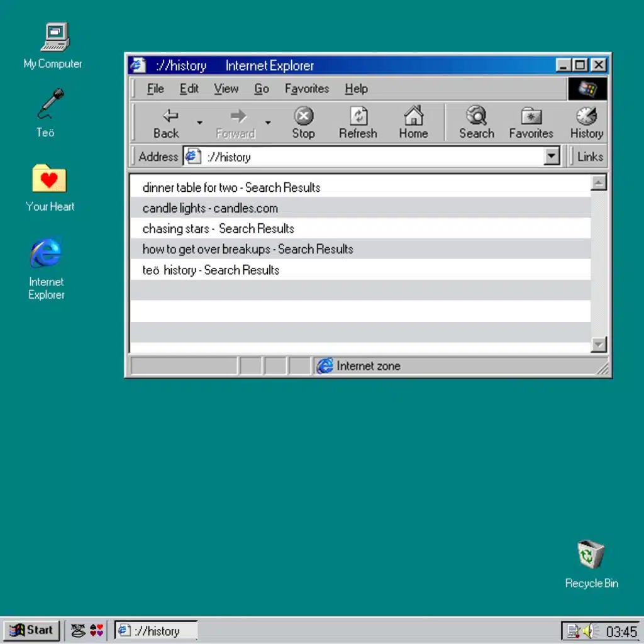Open the Favorites folder toolbar icon
644x644 pixels.
tap(531, 116)
